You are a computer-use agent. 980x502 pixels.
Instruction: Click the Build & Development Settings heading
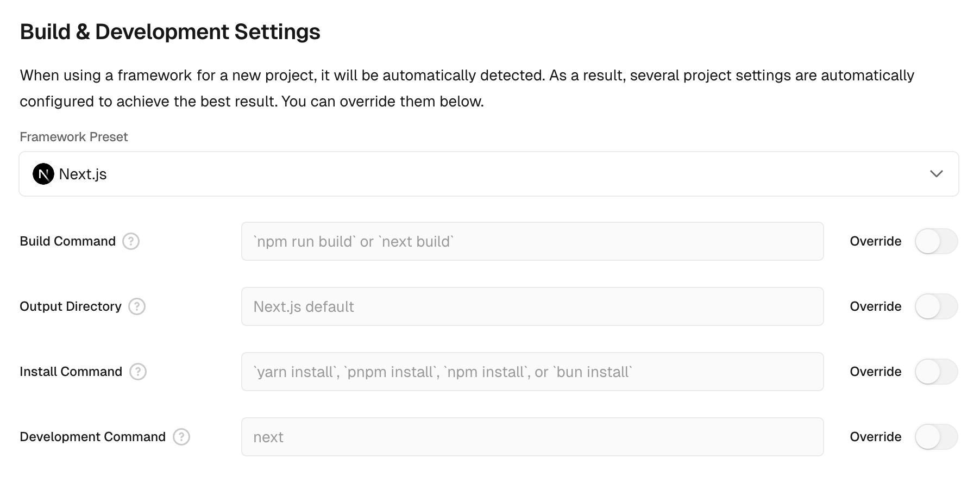[170, 32]
